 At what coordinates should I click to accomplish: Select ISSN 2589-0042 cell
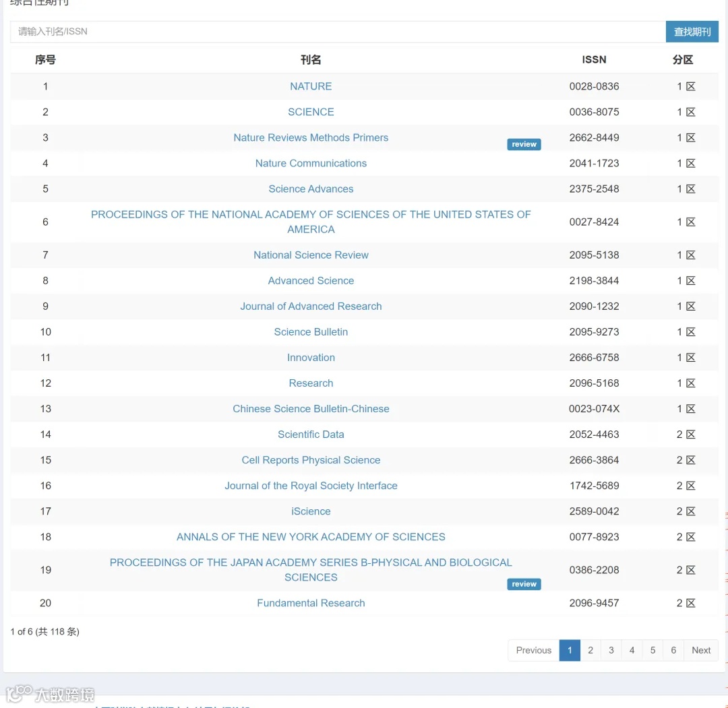[594, 511]
